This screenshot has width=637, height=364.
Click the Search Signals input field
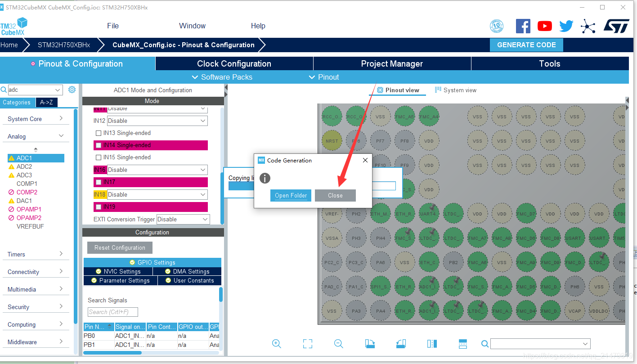point(113,312)
